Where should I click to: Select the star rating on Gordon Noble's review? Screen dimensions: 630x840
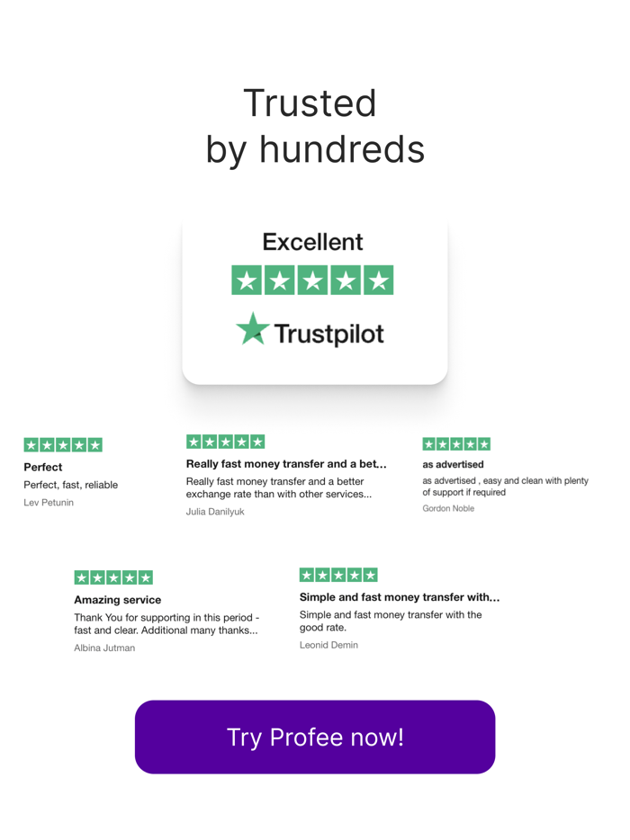coord(456,442)
